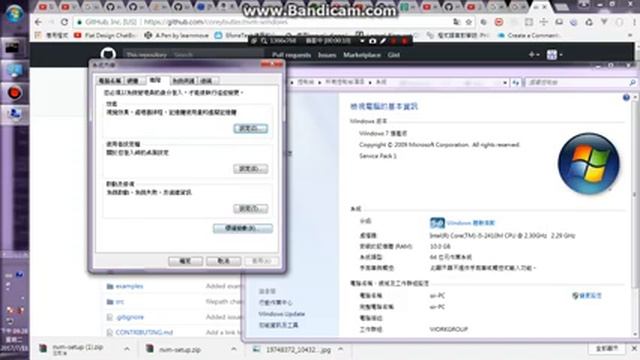Open Windows Update link in sidebar
This screenshot has height=360, width=640.
tap(282, 314)
